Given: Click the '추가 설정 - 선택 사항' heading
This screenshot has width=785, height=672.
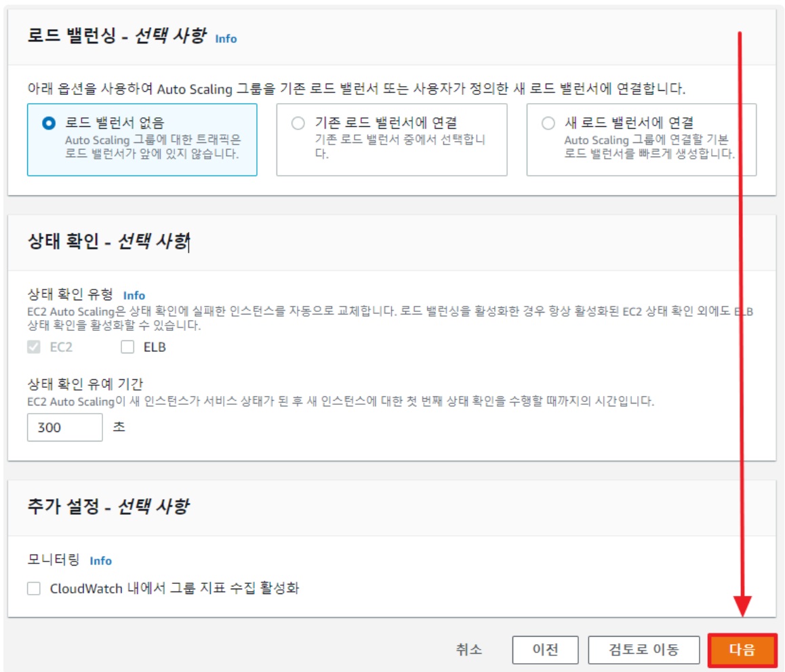Looking at the screenshot, I should pos(108,507).
